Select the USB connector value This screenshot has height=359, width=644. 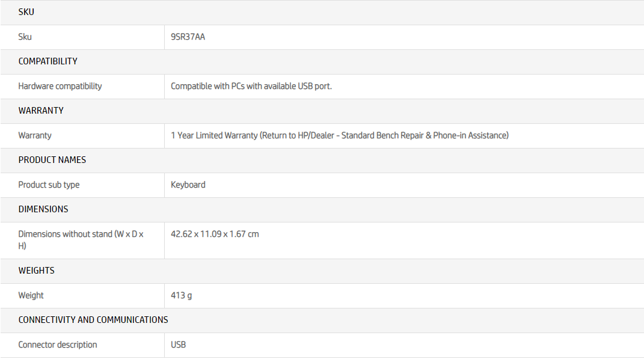tap(178, 345)
